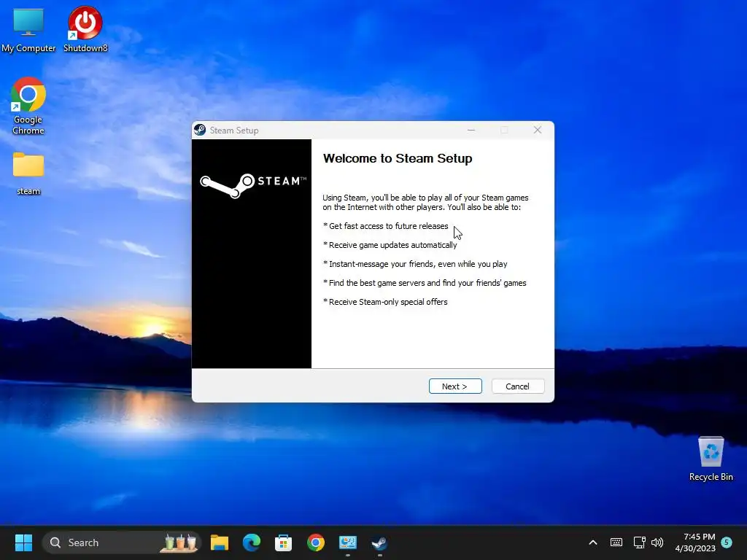Open the Control Panel taskbar app
Screen dimensions: 747x560
348,542
